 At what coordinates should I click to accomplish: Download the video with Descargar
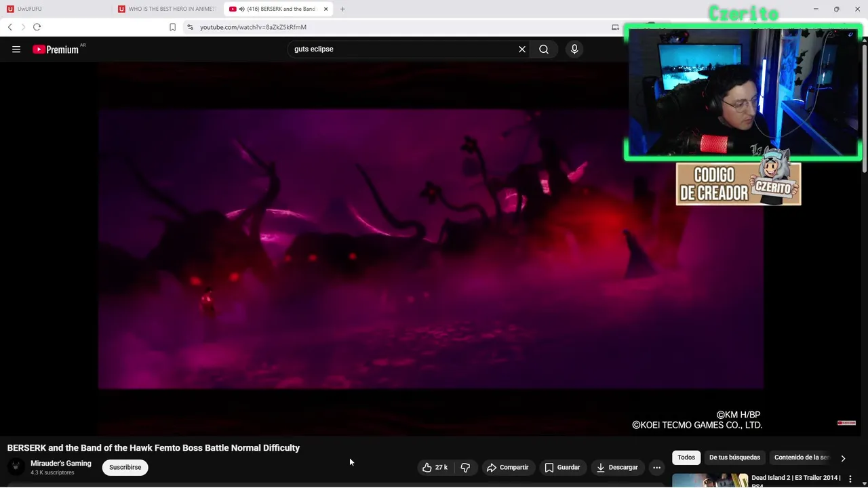tap(617, 467)
